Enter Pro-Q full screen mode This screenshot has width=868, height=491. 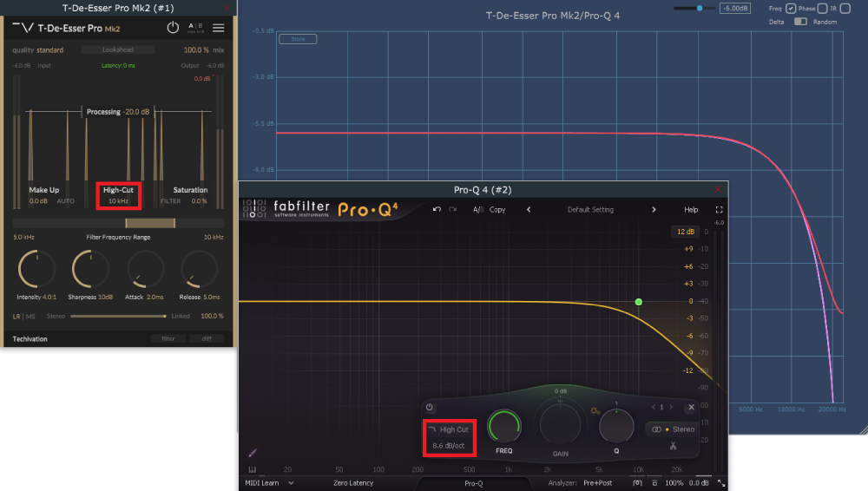pos(719,210)
